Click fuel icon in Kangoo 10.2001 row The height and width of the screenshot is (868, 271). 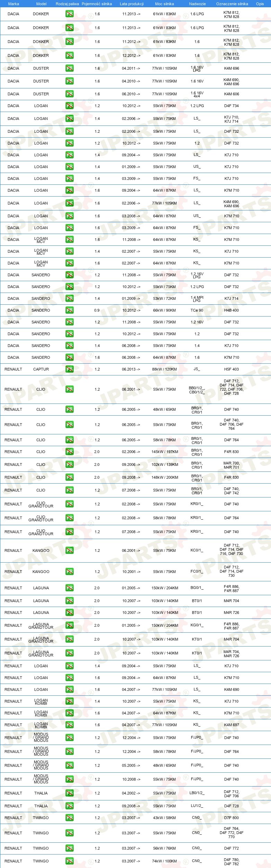coord(69,572)
